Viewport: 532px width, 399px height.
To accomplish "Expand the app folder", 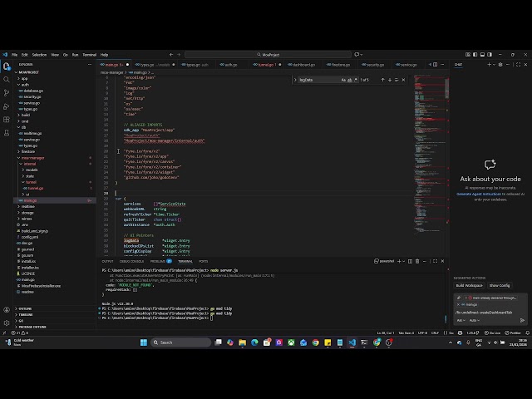I will [x=24, y=78].
